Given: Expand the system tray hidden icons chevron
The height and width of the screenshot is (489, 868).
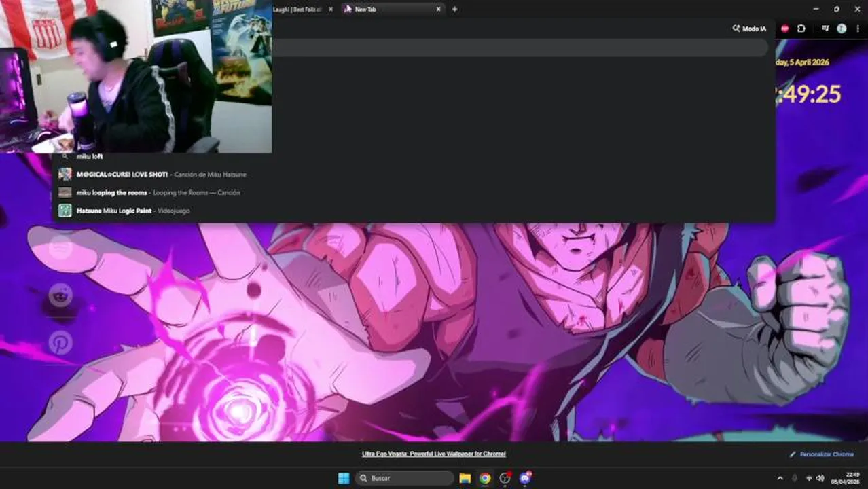Looking at the screenshot, I should (x=780, y=478).
